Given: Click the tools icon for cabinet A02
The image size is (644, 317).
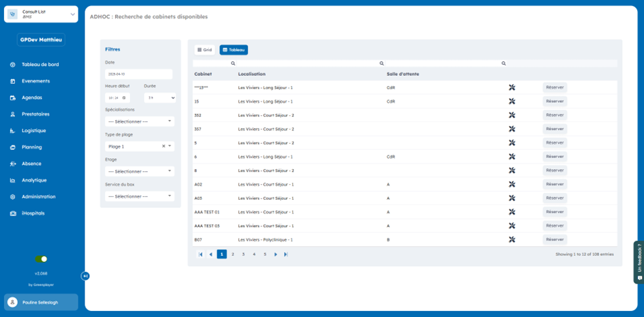Looking at the screenshot, I should 512,184.
